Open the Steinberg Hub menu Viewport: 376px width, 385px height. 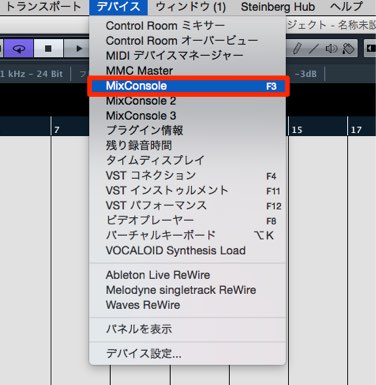[x=278, y=7]
